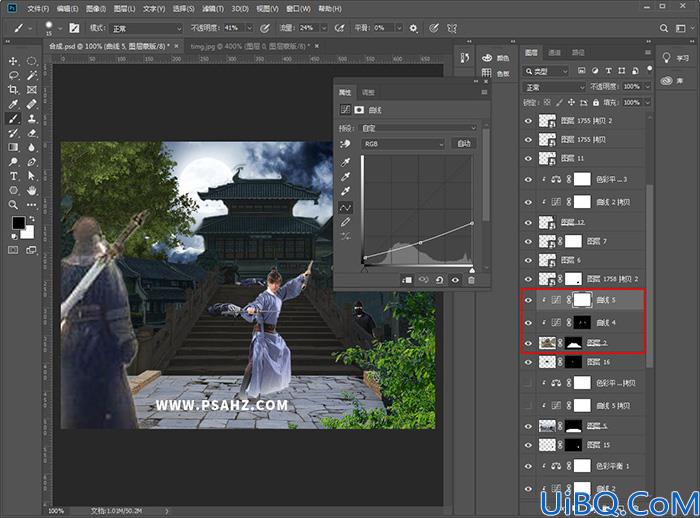Open the RGB channel dropdown
700x518 pixels.
(x=403, y=144)
